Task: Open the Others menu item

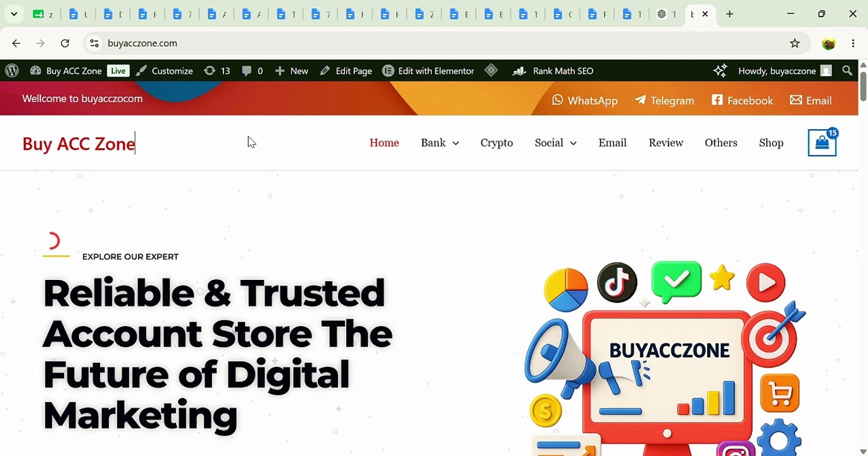Action: point(721,142)
